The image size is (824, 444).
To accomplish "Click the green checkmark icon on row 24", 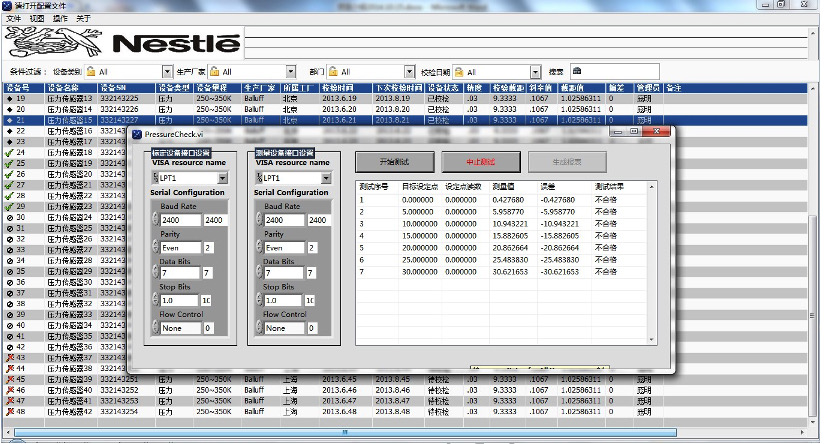I will [x=9, y=152].
